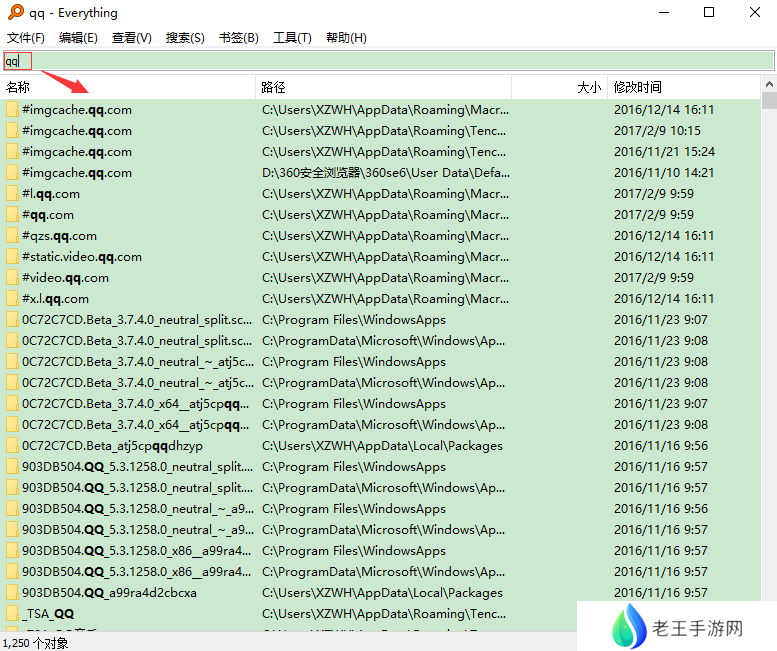This screenshot has width=777, height=651.
Task: Focus the search box containing qq
Action: [x=388, y=61]
